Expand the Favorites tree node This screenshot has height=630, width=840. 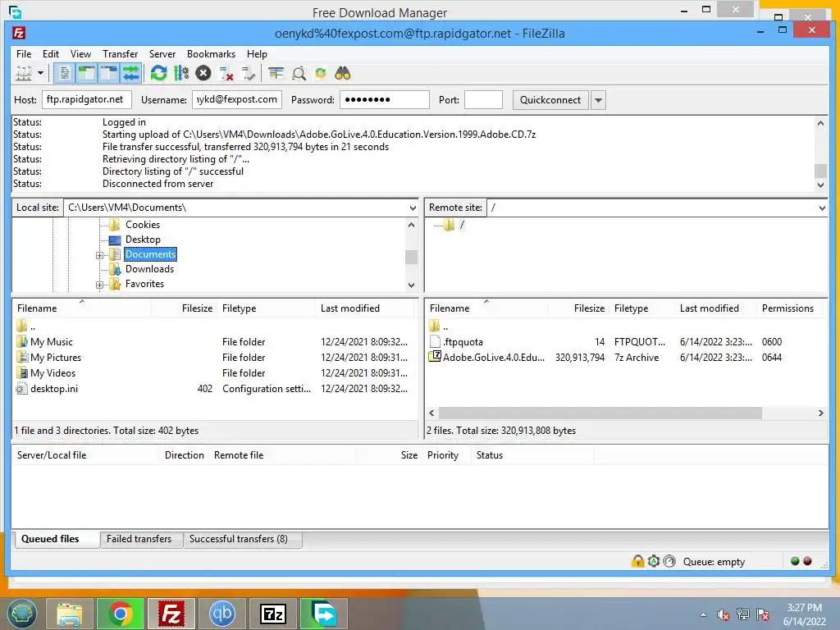click(x=99, y=285)
